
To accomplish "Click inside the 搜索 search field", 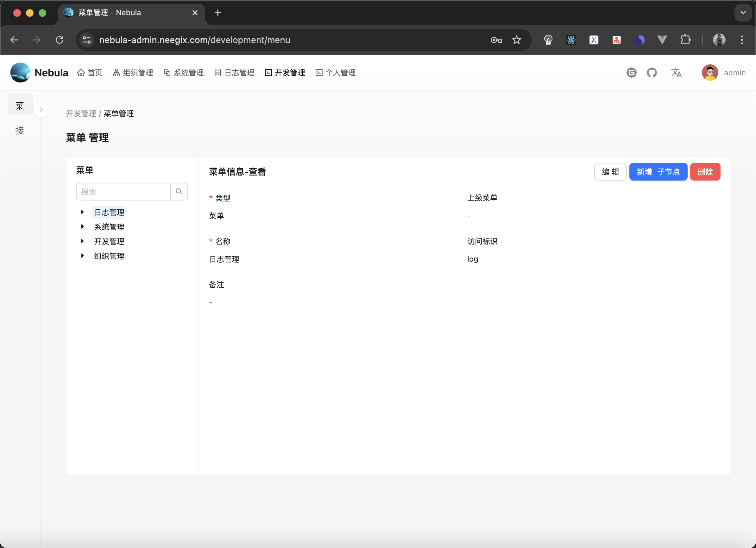I will pyautogui.click(x=123, y=191).
